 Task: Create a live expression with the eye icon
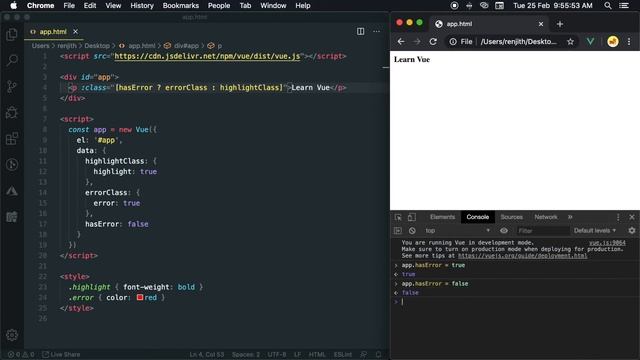click(504, 231)
